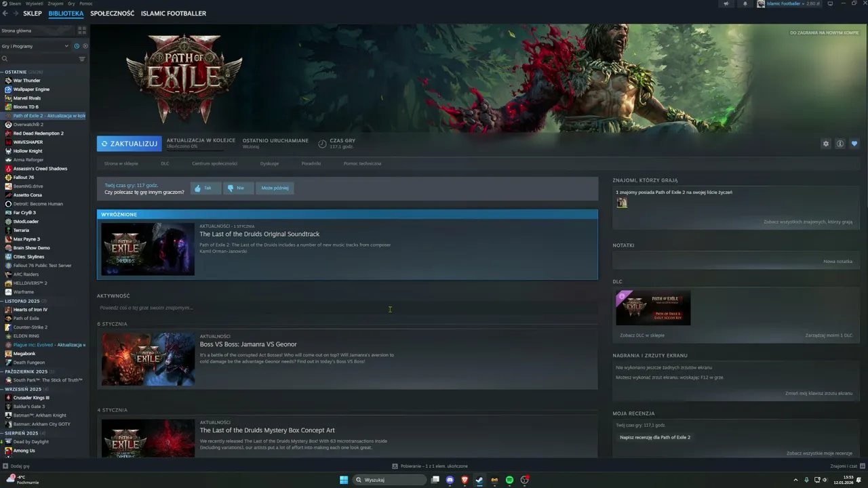Open the Wyświetl menu
The width and height of the screenshot is (868, 488).
coord(34,3)
